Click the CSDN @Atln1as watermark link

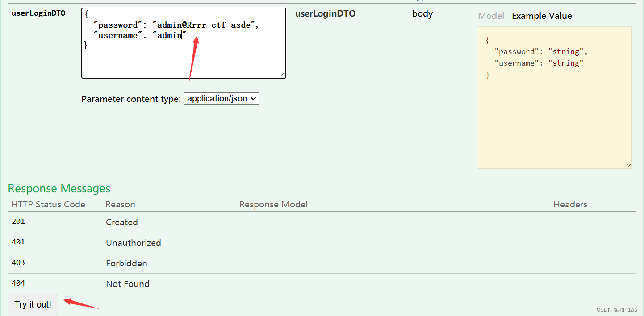(x=616, y=309)
